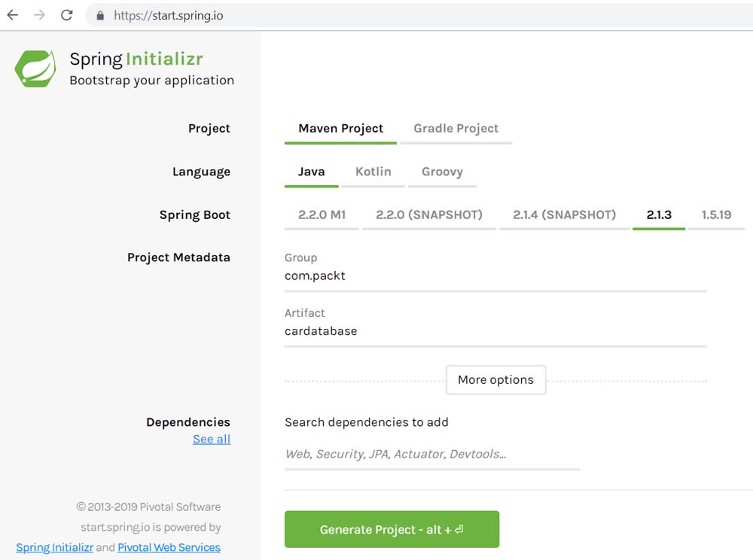
Task: Pick Spring Boot 2.2.0 (SNAPSHOT)
Action: (428, 215)
